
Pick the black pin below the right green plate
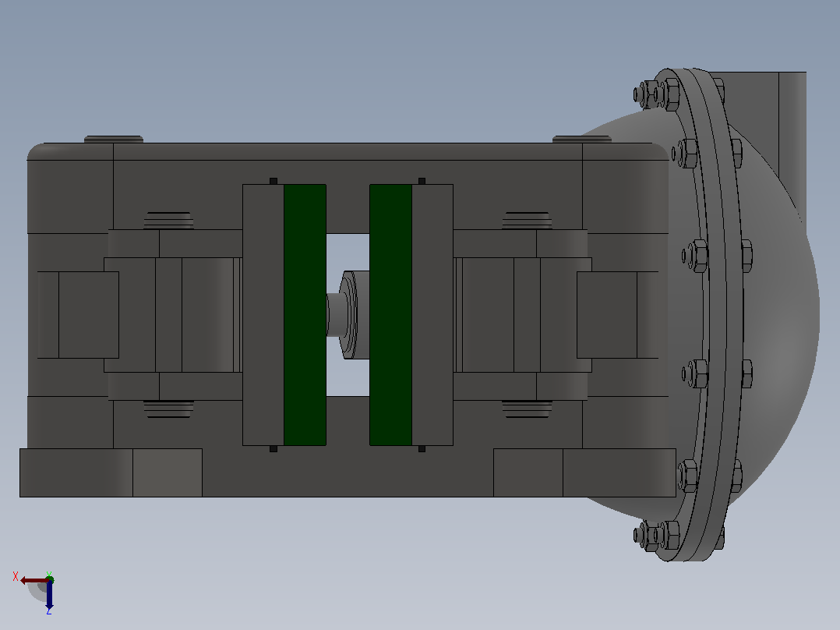[x=422, y=449]
